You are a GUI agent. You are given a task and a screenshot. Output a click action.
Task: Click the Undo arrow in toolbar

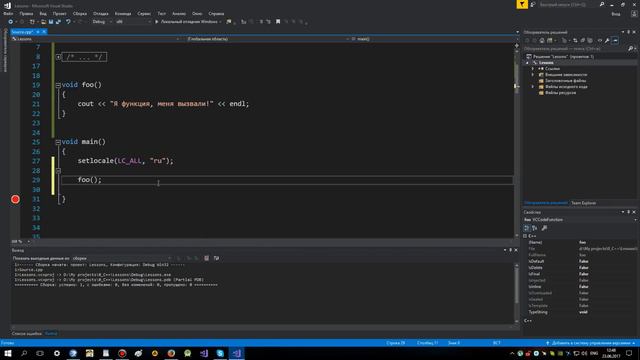(68, 22)
